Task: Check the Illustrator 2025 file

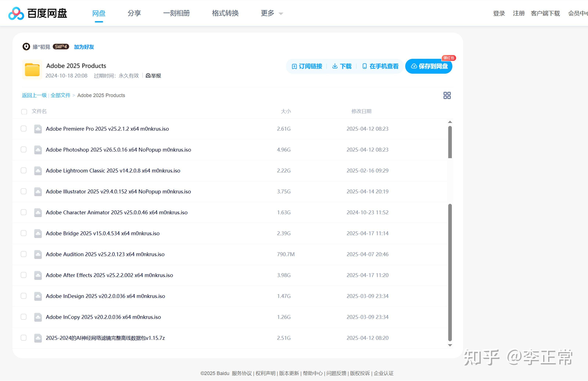Action: (x=24, y=191)
